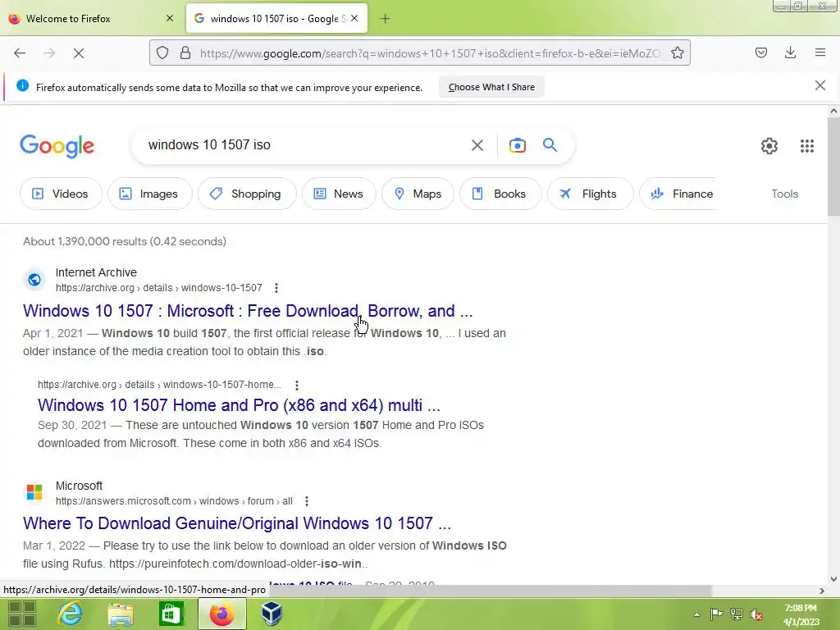Open options for the answers.microsoft.com result
This screenshot has width=840, height=630.
tap(307, 501)
